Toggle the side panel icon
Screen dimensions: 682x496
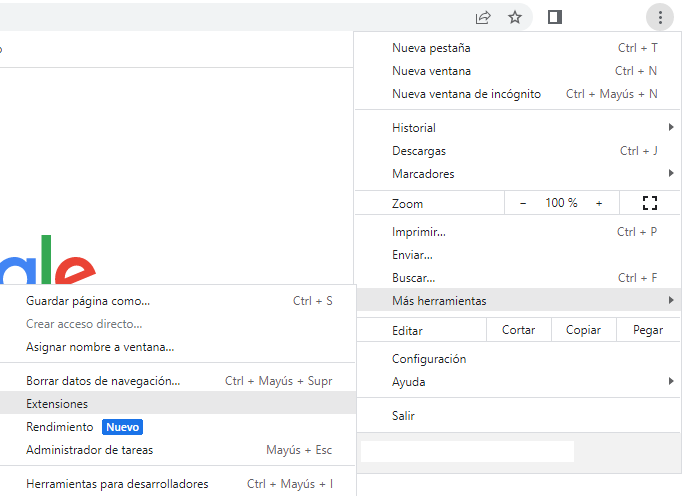point(556,17)
